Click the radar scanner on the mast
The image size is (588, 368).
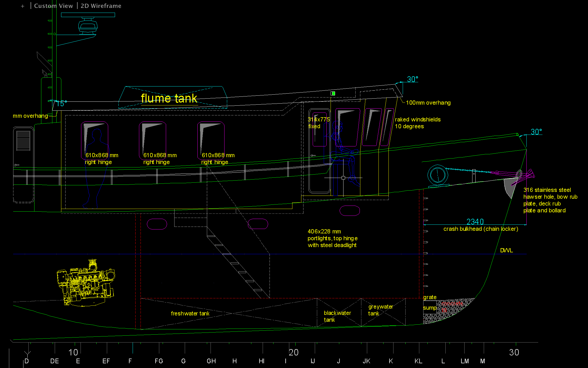tap(88, 26)
